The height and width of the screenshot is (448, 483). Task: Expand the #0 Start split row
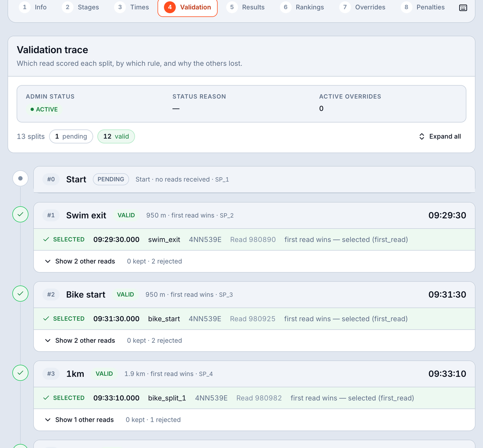point(254,180)
